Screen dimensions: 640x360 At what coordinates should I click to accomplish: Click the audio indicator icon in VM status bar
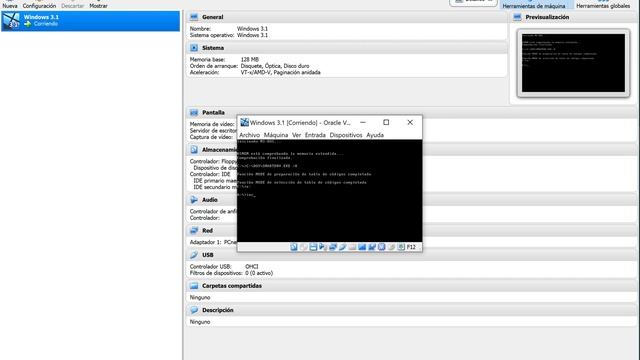[323, 247]
